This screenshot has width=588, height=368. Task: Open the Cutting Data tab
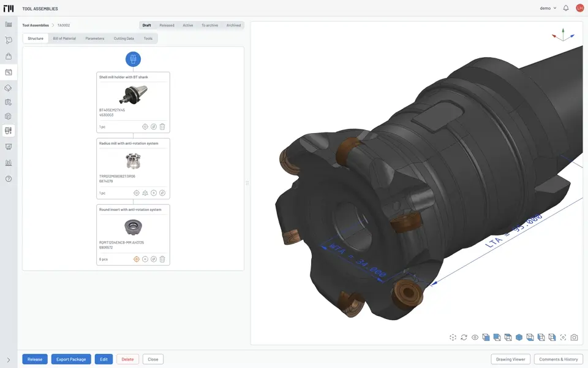(124, 38)
